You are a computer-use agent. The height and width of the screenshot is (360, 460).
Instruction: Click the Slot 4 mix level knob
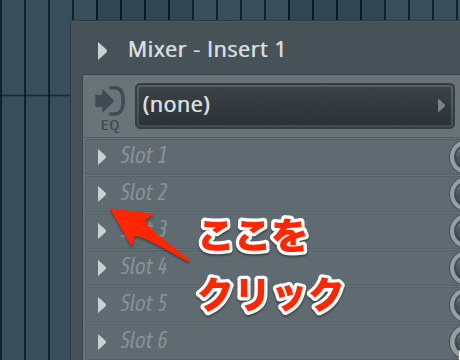tap(455, 268)
